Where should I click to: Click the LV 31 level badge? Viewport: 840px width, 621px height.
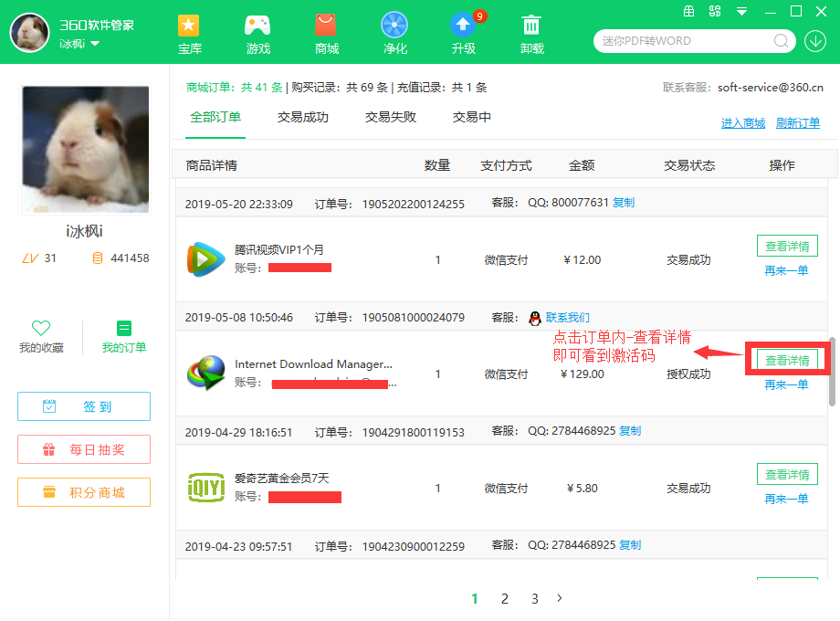click(x=38, y=258)
